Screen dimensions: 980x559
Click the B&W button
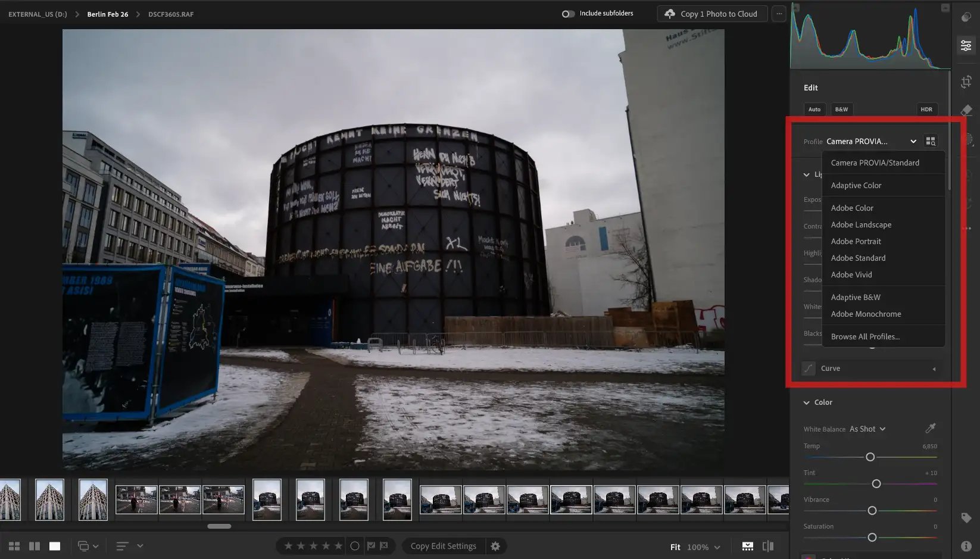click(x=841, y=109)
